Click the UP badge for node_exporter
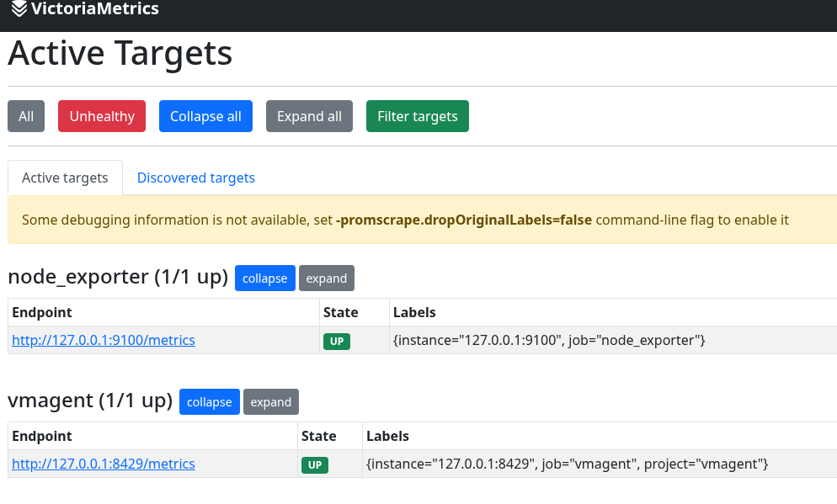Screen dimensions: 837x504 [337, 342]
